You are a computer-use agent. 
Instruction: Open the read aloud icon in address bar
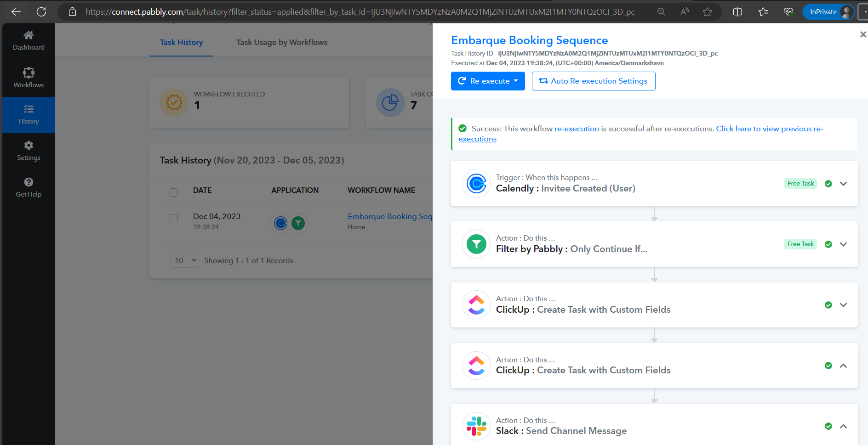685,12
